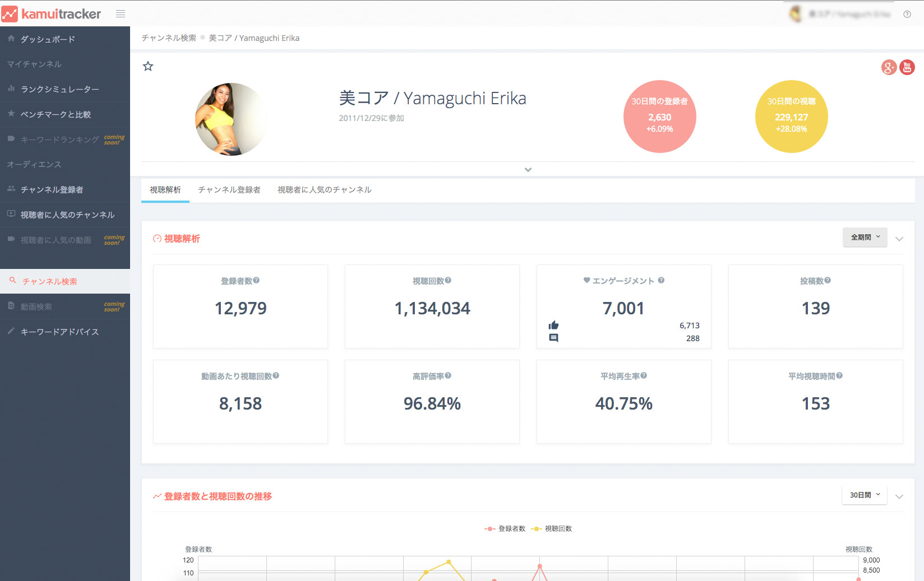The height and width of the screenshot is (581, 924).
Task: Click the 40.75% average playback rate
Action: point(624,403)
